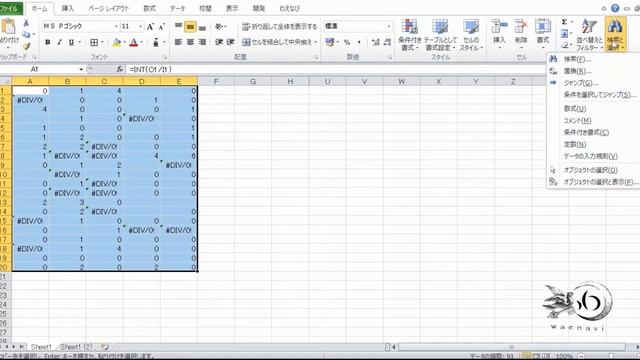Click the Decrease Decimal icon
640x360 pixels.
[387, 42]
